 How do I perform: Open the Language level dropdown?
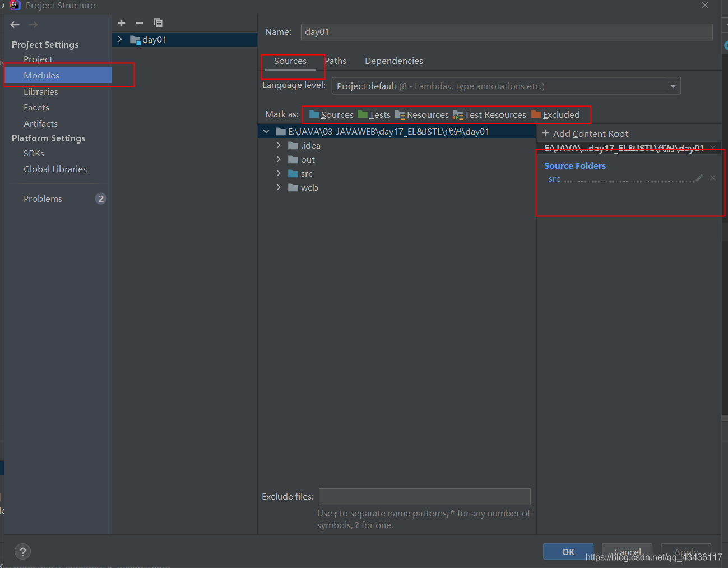pos(506,86)
